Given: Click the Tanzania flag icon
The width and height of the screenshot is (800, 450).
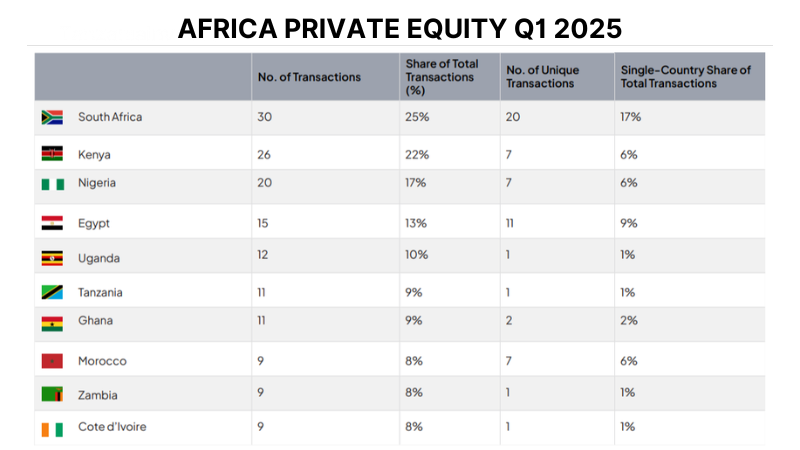Looking at the screenshot, I should 52,293.
